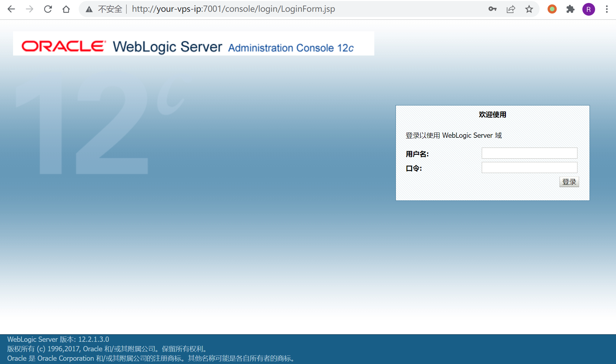
Task: Click the red Oracle logo
Action: click(x=64, y=46)
